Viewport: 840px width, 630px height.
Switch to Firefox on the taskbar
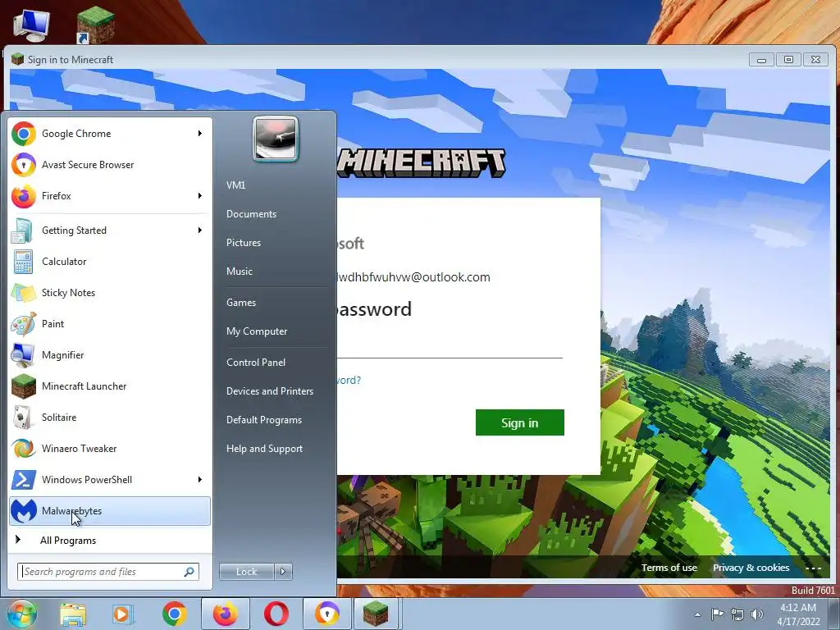click(225, 614)
